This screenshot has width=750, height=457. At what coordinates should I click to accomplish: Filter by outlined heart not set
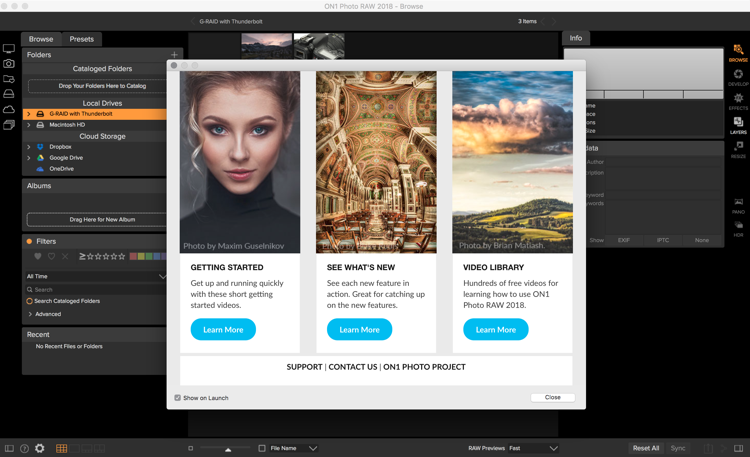[x=51, y=256]
